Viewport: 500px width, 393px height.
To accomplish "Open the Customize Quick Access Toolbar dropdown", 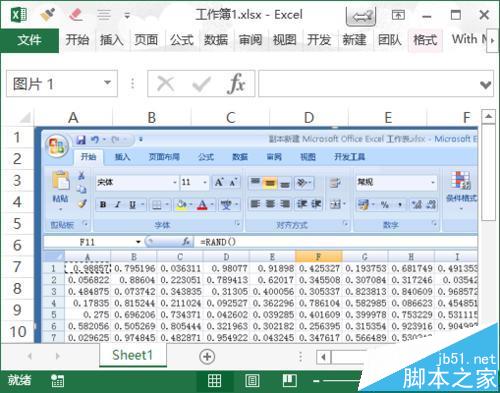I will click(x=127, y=15).
